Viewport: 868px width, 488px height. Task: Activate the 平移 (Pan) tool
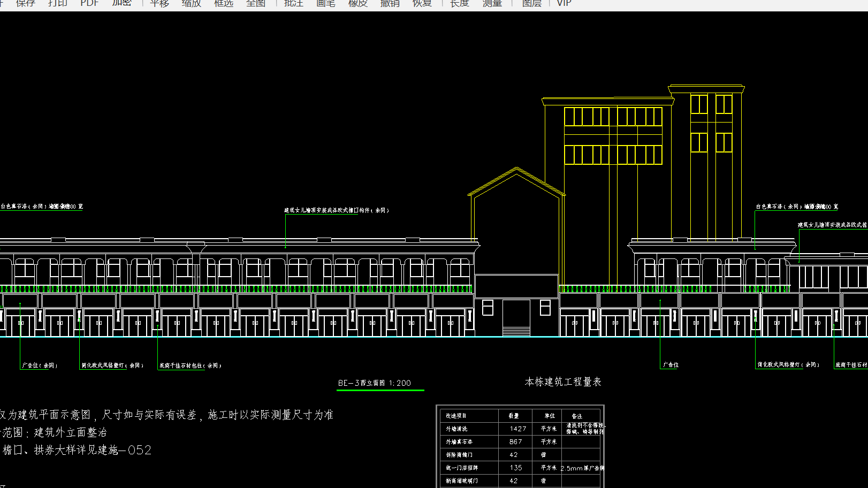159,3
